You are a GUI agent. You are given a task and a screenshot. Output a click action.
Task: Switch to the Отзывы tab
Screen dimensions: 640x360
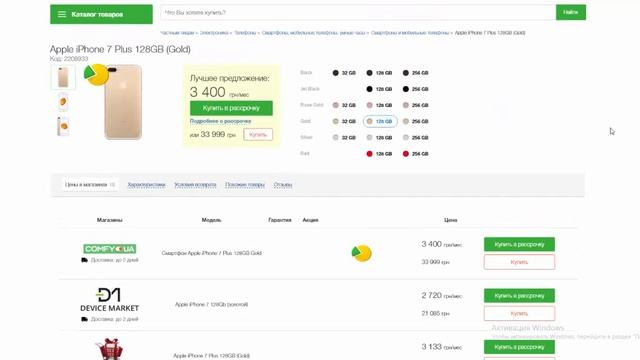coord(283,185)
